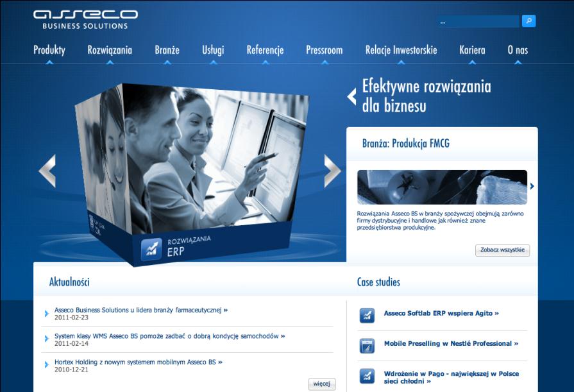The width and height of the screenshot is (574, 392).
Task: Open the Produkty menu
Action: click(49, 50)
